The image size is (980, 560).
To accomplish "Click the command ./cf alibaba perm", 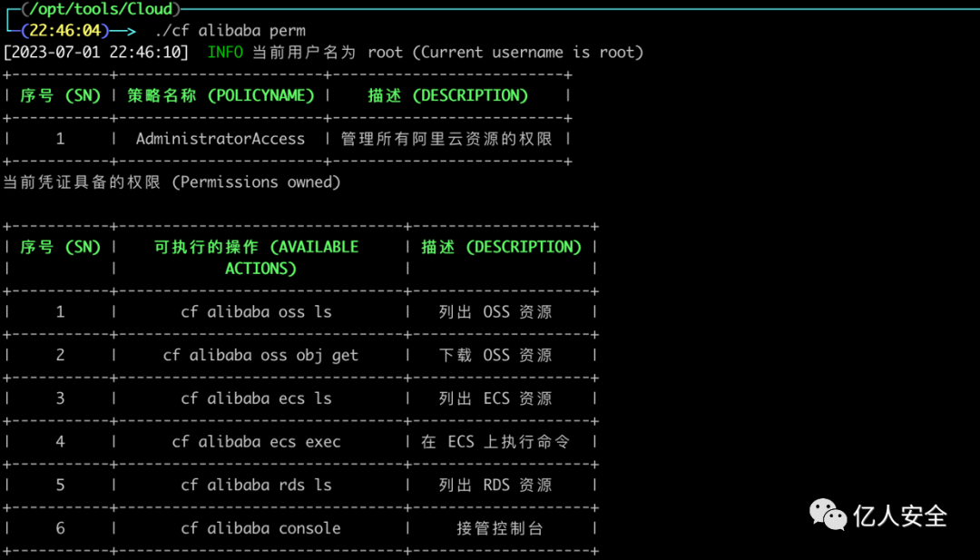I will (230, 31).
